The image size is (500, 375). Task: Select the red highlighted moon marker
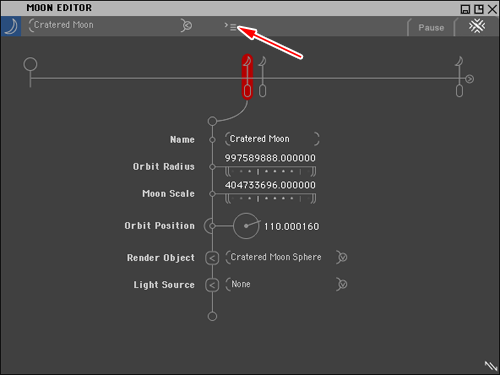[247, 77]
